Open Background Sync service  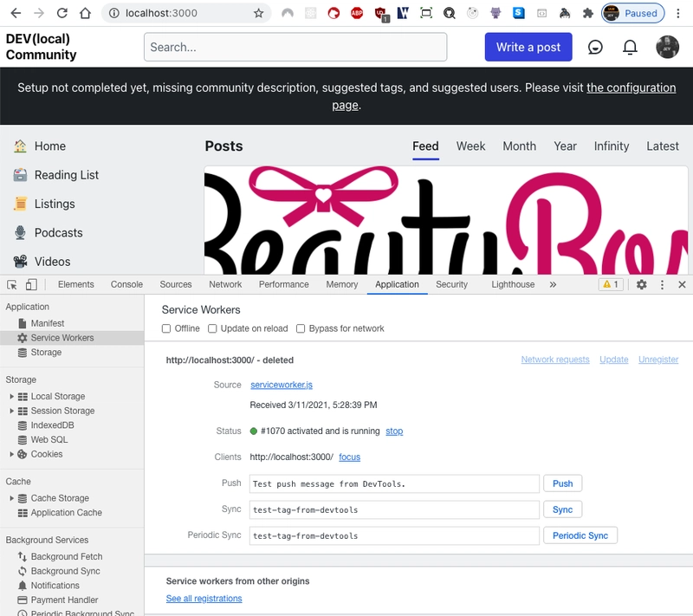pyautogui.click(x=66, y=571)
